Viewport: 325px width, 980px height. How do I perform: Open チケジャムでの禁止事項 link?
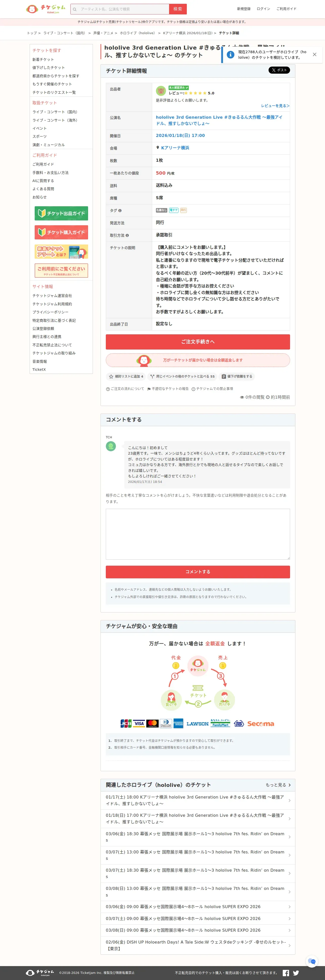pos(212,389)
